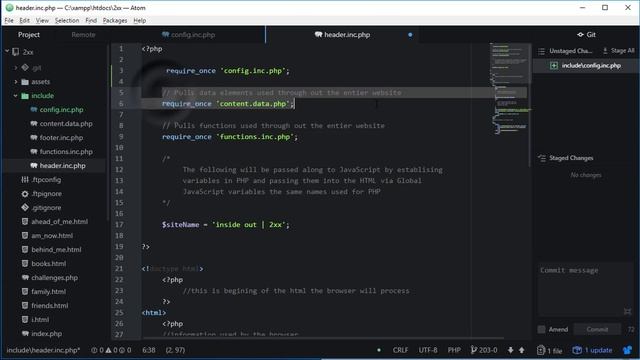Open config.inc.php in the tree
This screenshot has width=640, height=360.
(61, 109)
